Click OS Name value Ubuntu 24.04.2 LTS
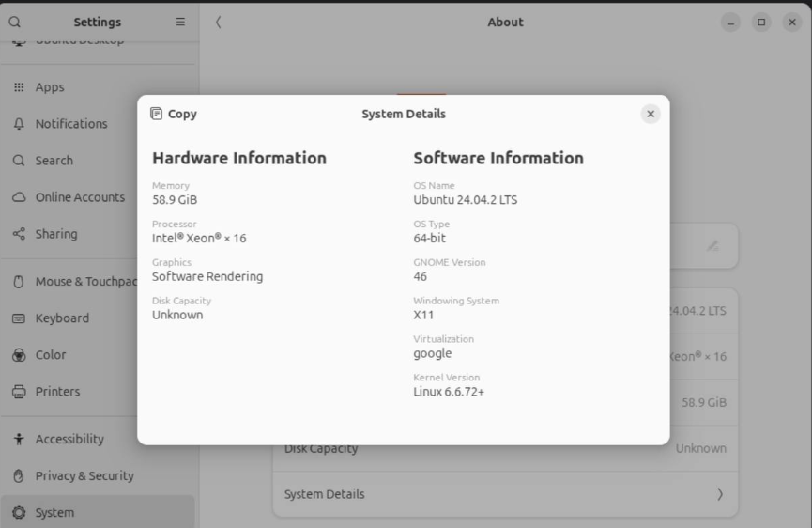 (465, 200)
